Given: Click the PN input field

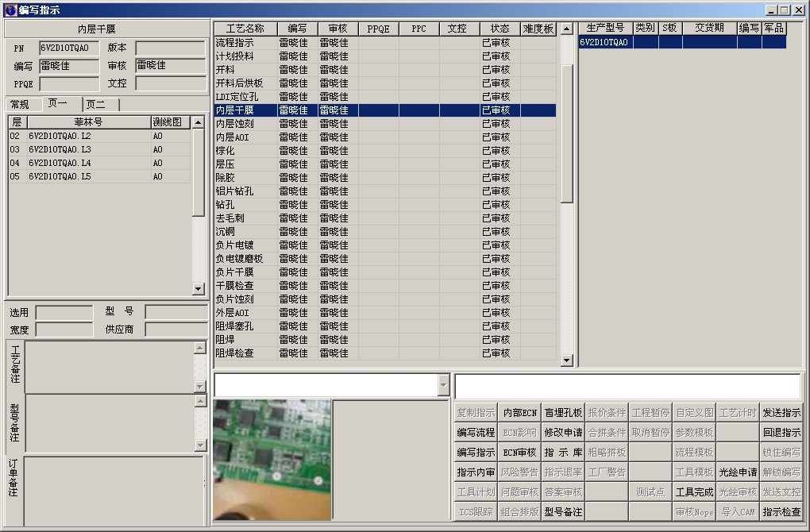Looking at the screenshot, I should [69, 48].
